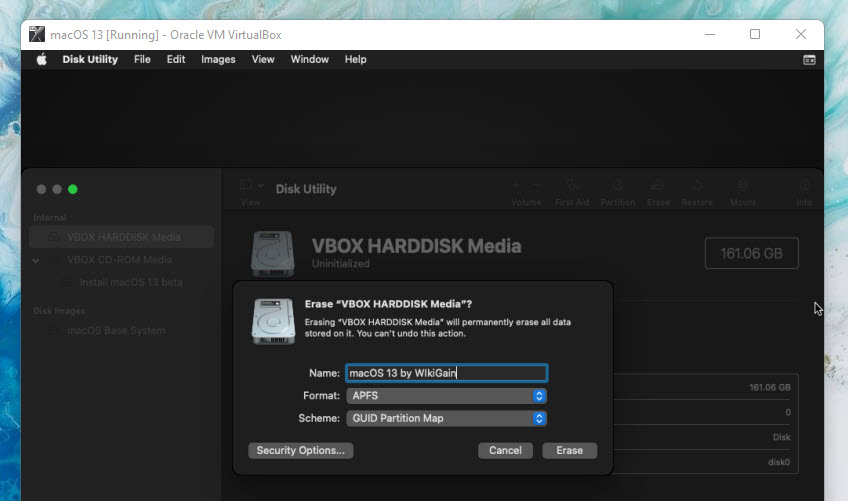Minimize the VirtualBox window
Screen dimensions: 848x501
point(710,35)
